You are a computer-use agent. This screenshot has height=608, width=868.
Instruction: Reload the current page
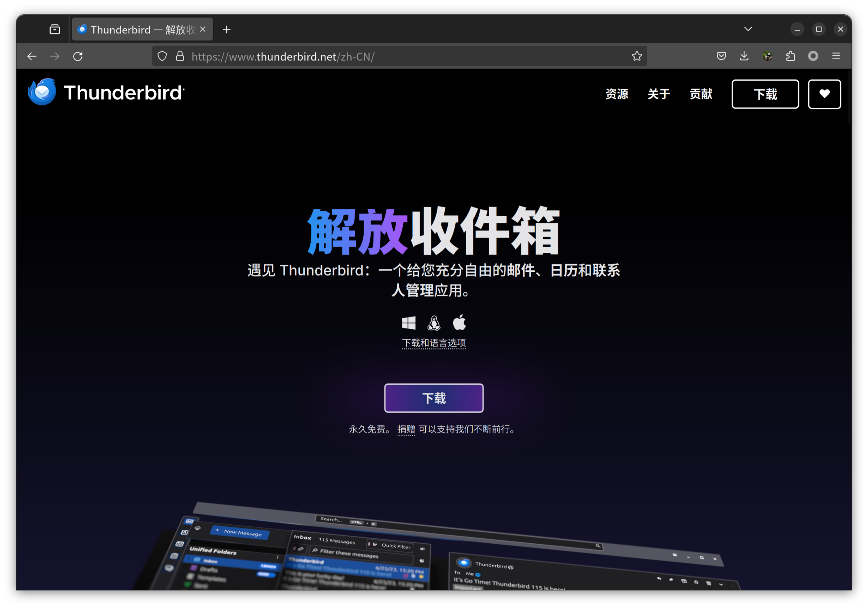click(78, 56)
